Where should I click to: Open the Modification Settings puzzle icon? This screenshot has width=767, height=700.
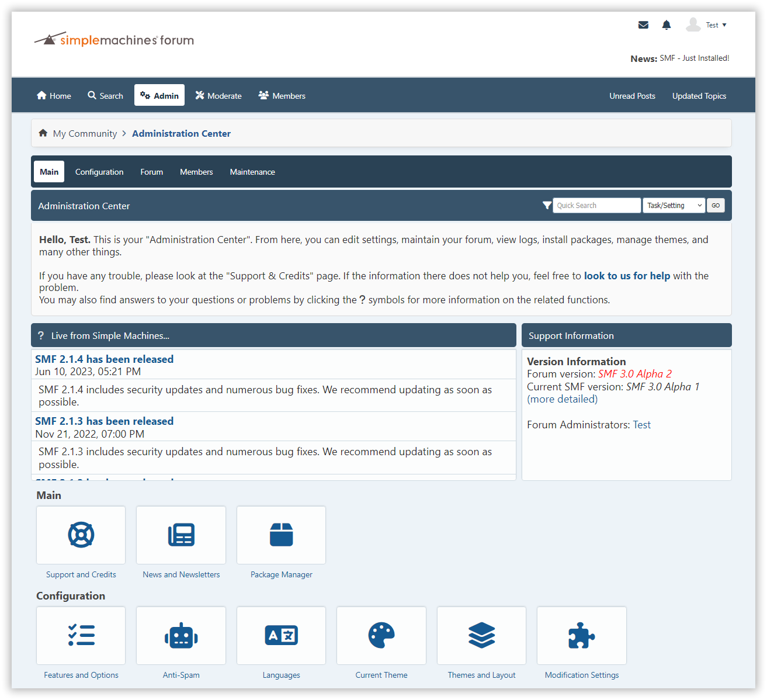click(581, 635)
